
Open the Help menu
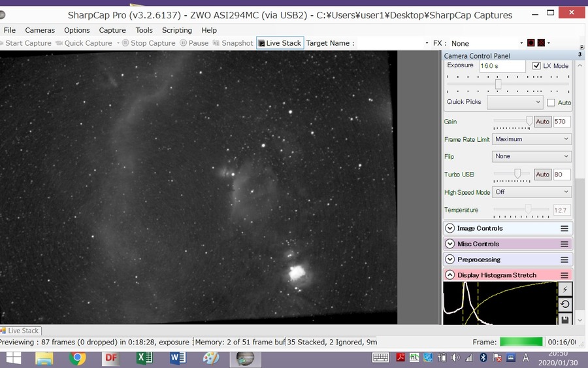pos(209,30)
